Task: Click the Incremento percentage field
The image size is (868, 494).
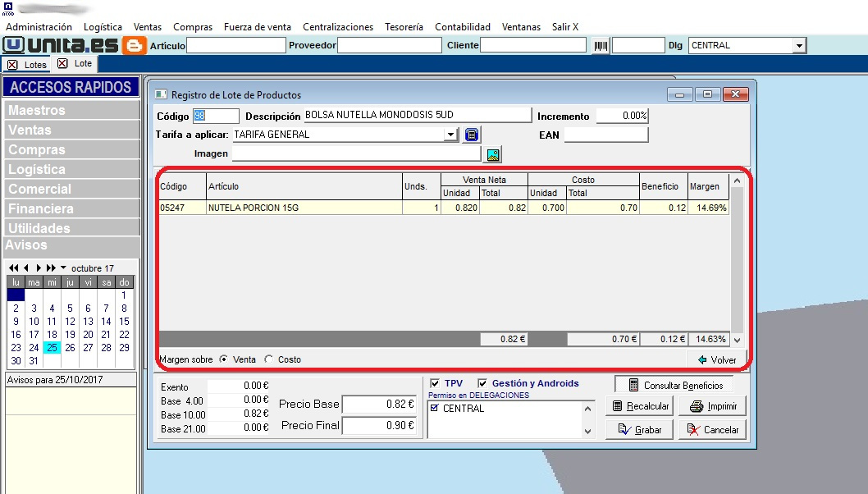Action: coord(622,116)
